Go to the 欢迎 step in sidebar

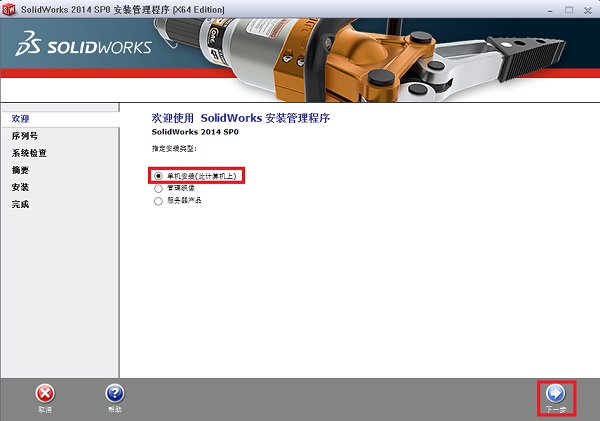(20, 119)
